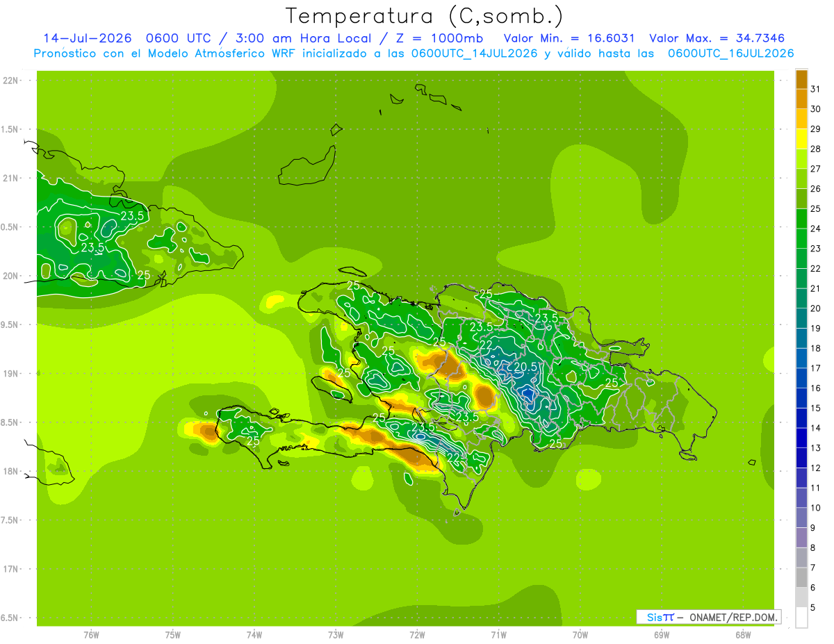834x644 pixels.
Task: Click the 'Temperatura (C,somb.)' chart title
Action: (x=425, y=16)
